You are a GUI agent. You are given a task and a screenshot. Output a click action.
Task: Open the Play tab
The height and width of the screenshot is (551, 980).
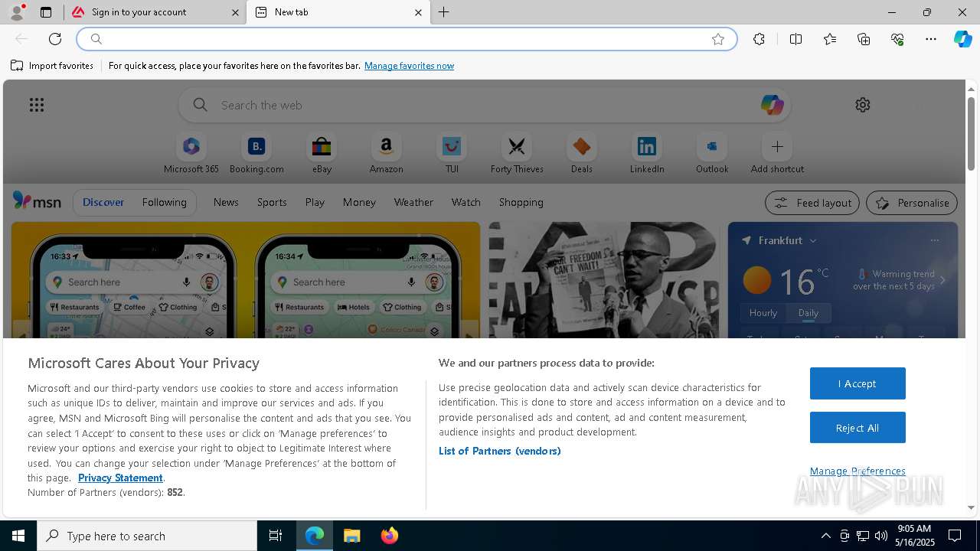315,202
